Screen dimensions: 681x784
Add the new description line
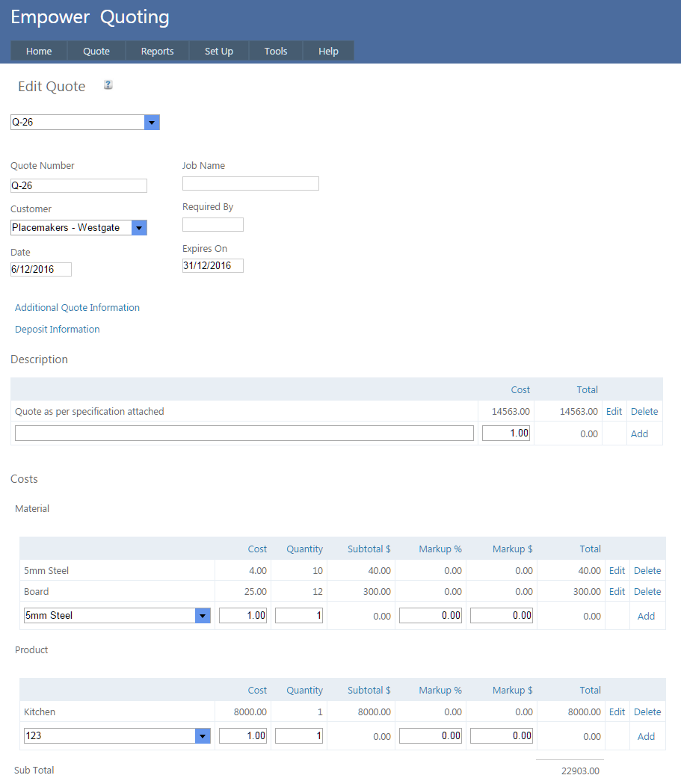point(639,433)
